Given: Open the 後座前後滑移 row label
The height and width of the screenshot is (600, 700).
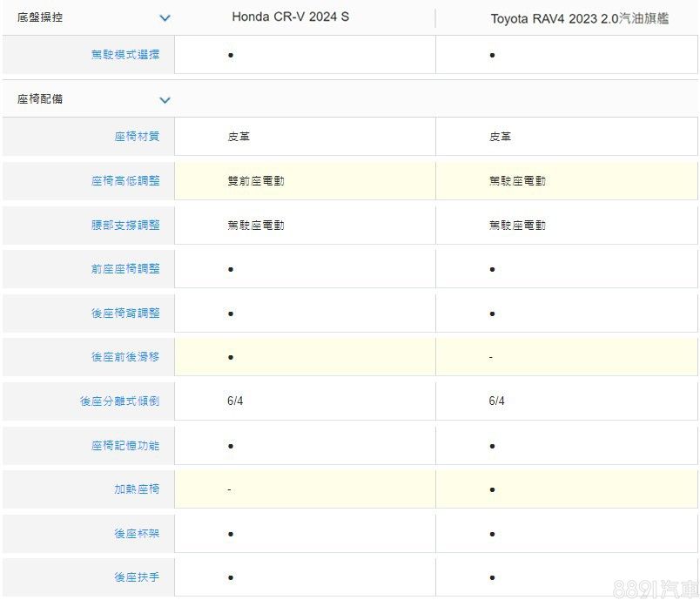Looking at the screenshot, I should (x=125, y=357).
